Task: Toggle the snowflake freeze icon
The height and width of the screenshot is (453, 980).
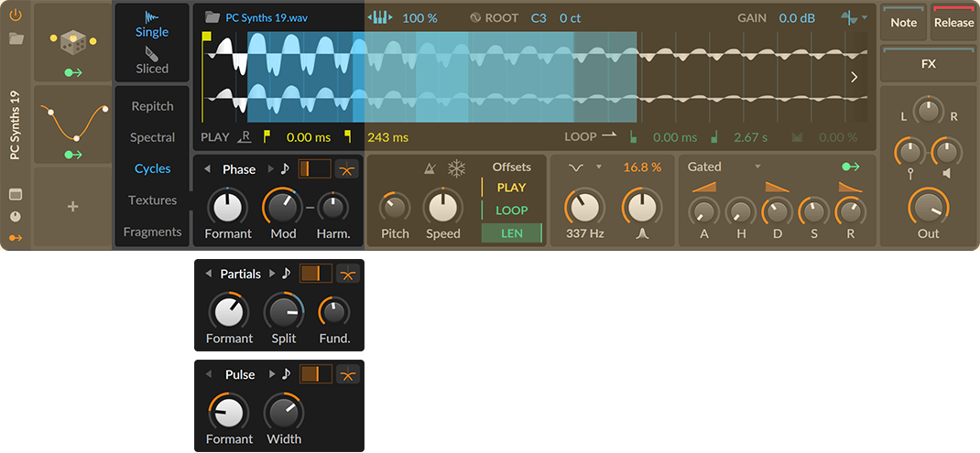Action: [457, 168]
